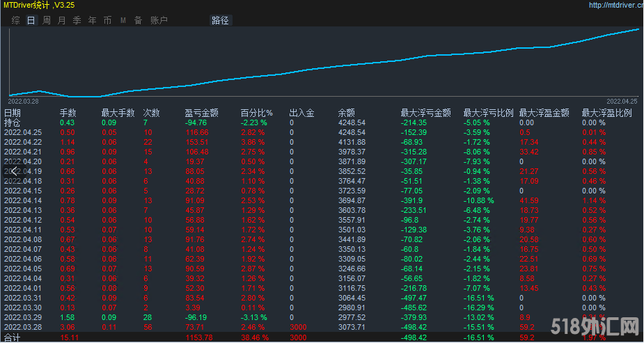This screenshot has height=343, width=644.
Task: Click total profit value 1153.78
Action: click(199, 337)
